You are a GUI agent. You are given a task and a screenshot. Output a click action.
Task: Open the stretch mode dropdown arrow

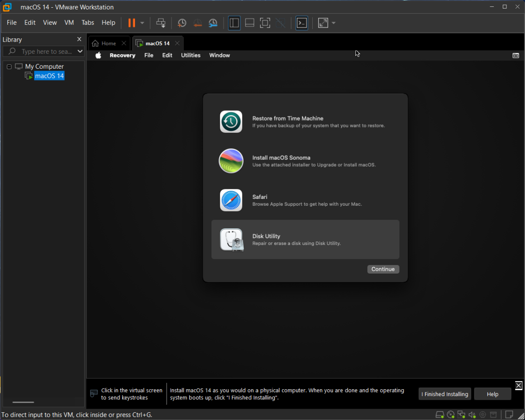coord(334,23)
